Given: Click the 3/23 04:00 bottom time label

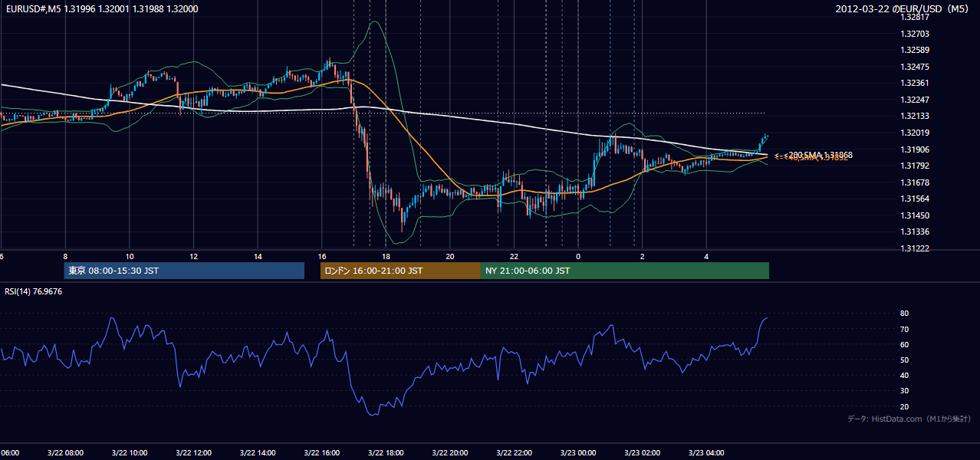Looking at the screenshot, I should (x=706, y=453).
